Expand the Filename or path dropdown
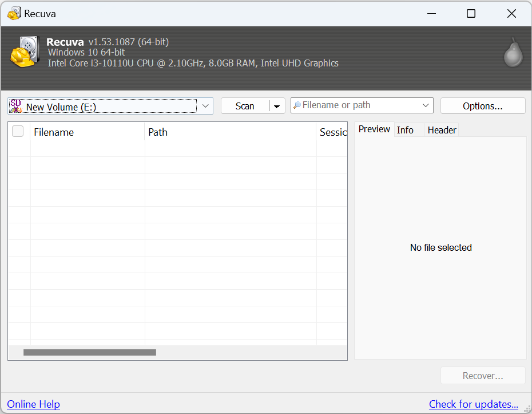 (426, 105)
